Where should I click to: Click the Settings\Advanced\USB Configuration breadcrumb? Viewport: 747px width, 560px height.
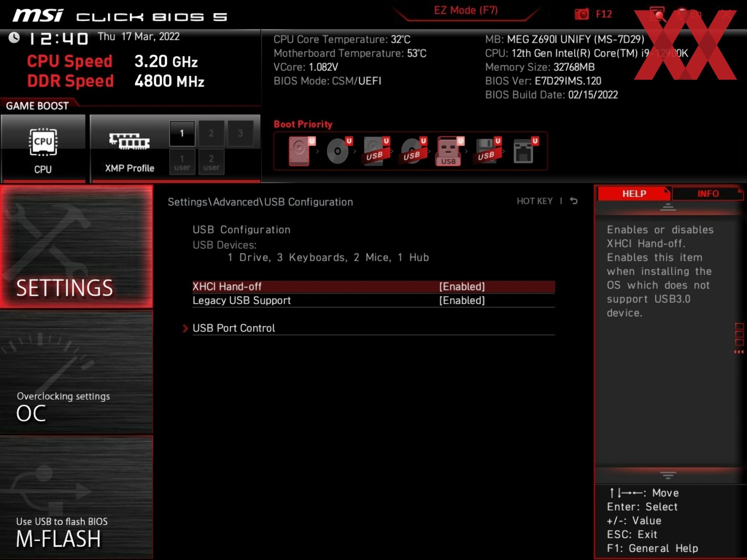(x=260, y=202)
